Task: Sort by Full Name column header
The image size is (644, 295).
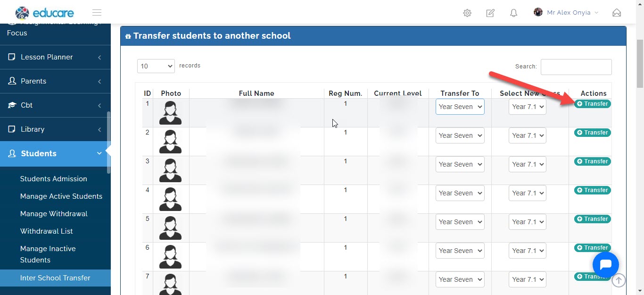Action: (256, 93)
